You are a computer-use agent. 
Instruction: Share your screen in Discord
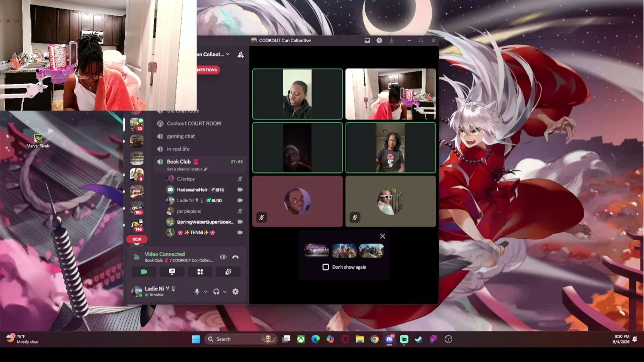coord(172,271)
